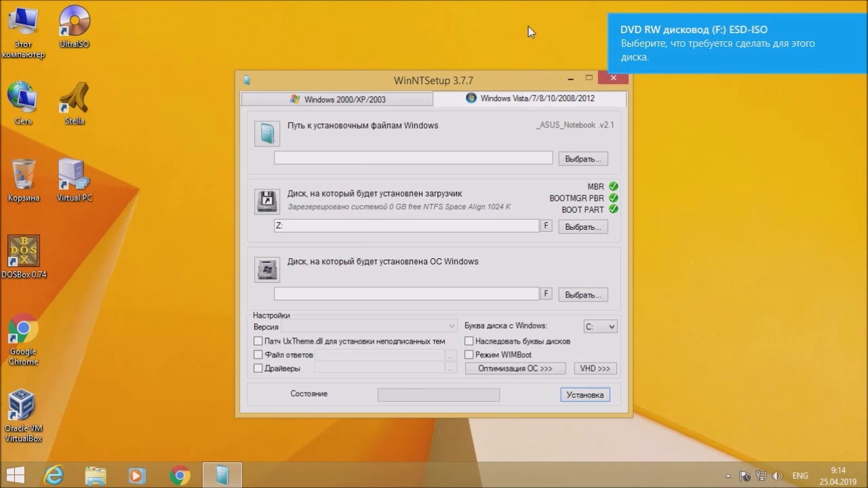Click the ENG language indicator
Viewport: 868px width, 488px height.
pyautogui.click(x=800, y=476)
